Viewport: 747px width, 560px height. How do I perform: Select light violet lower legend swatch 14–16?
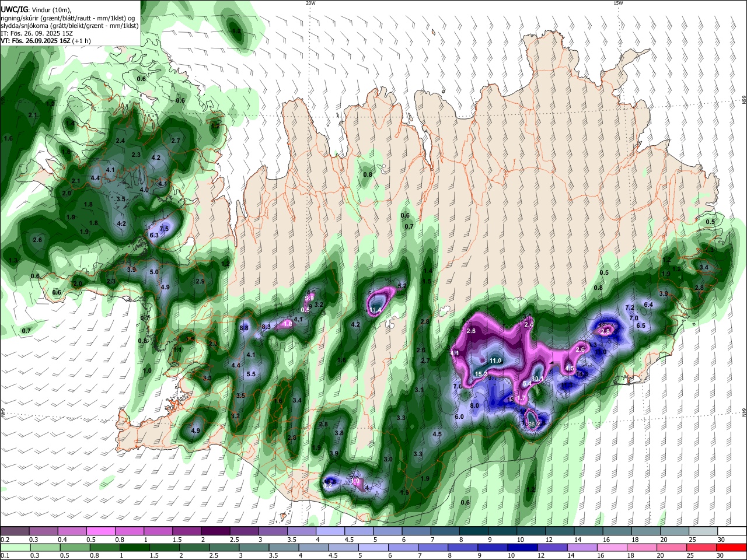[x=582, y=547]
